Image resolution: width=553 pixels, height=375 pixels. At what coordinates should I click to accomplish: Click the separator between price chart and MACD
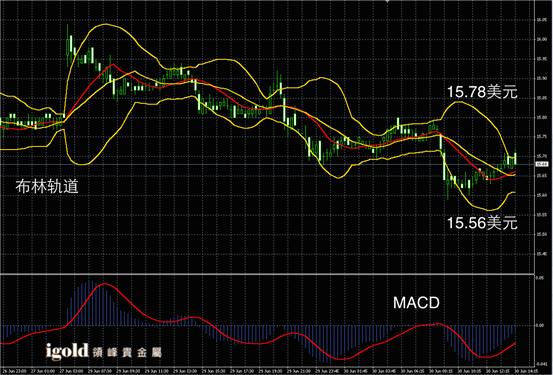[x=267, y=274]
